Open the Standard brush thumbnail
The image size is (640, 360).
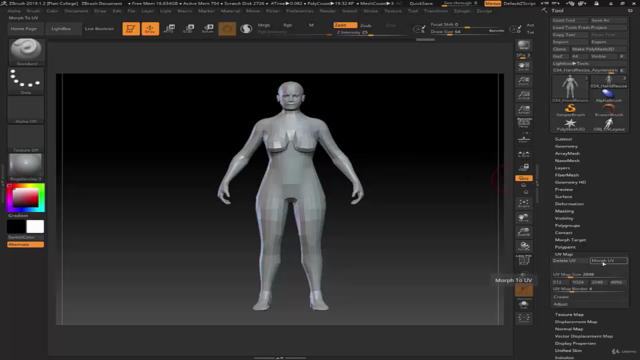(x=26, y=52)
